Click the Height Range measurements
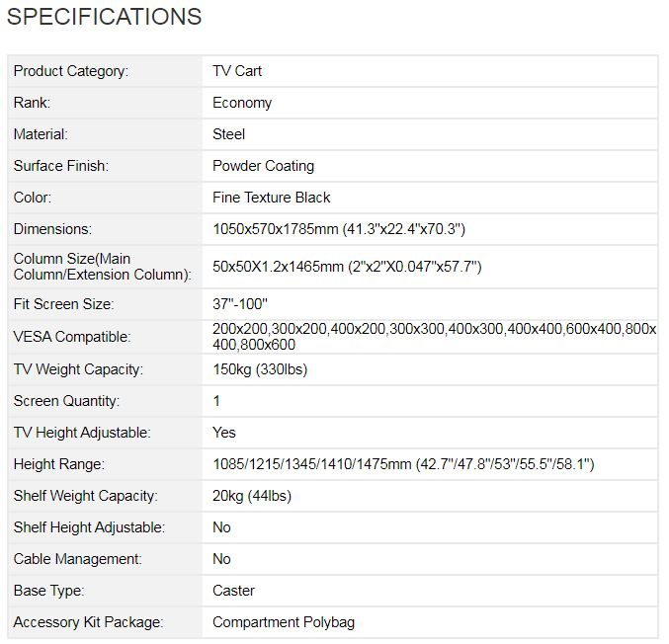The image size is (669, 644). (x=403, y=464)
